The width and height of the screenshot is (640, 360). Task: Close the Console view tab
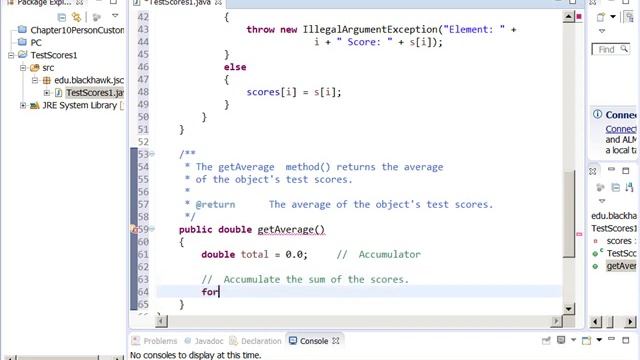click(336, 341)
